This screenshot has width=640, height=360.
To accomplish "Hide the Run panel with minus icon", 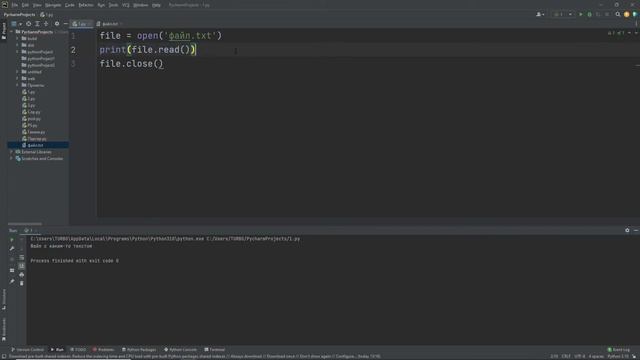I will tap(636, 231).
